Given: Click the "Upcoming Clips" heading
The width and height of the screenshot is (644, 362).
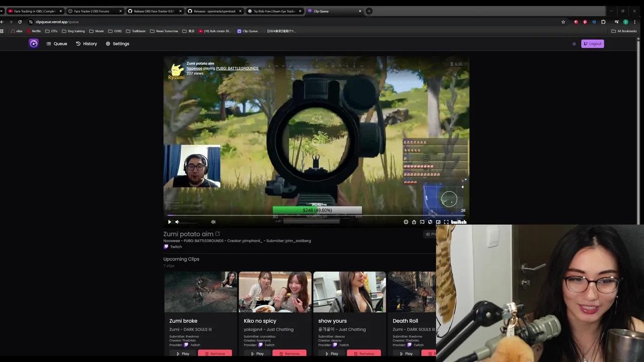Looking at the screenshot, I should [181, 259].
